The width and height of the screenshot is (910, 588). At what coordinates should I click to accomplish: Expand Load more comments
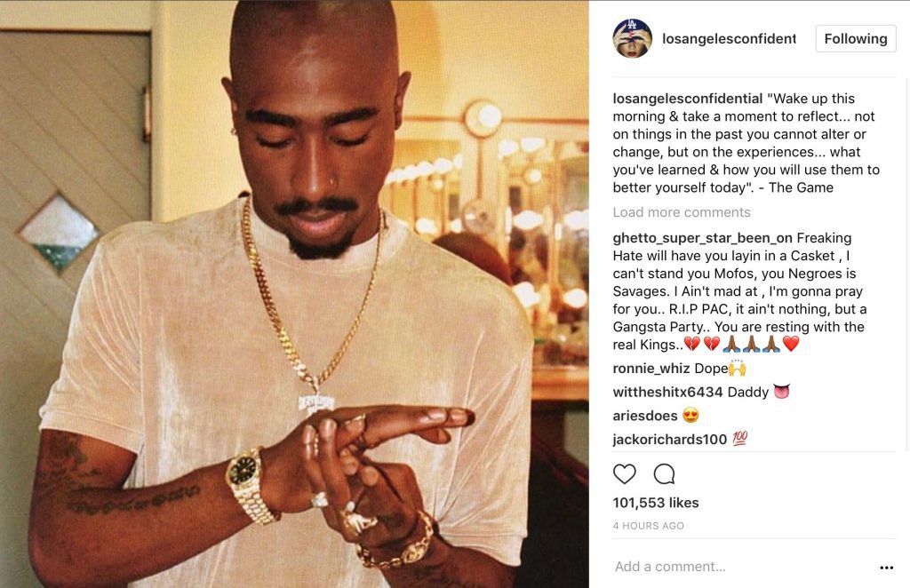coord(682,212)
